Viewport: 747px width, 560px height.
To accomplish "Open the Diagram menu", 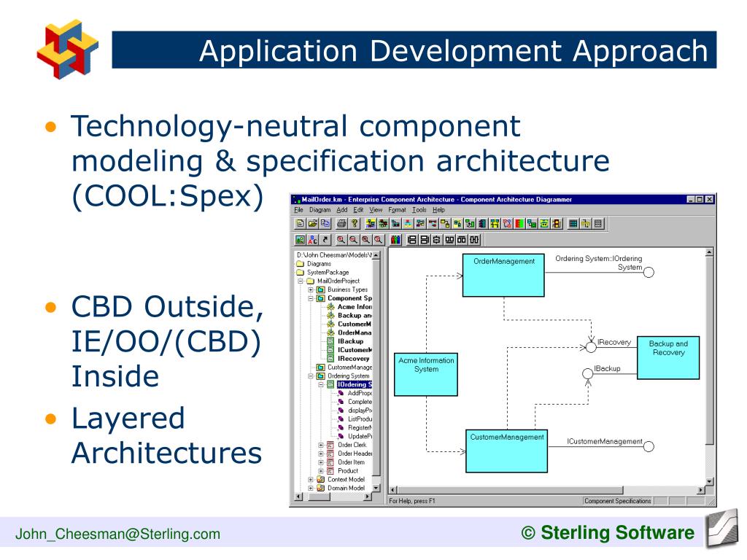I will pyautogui.click(x=320, y=210).
